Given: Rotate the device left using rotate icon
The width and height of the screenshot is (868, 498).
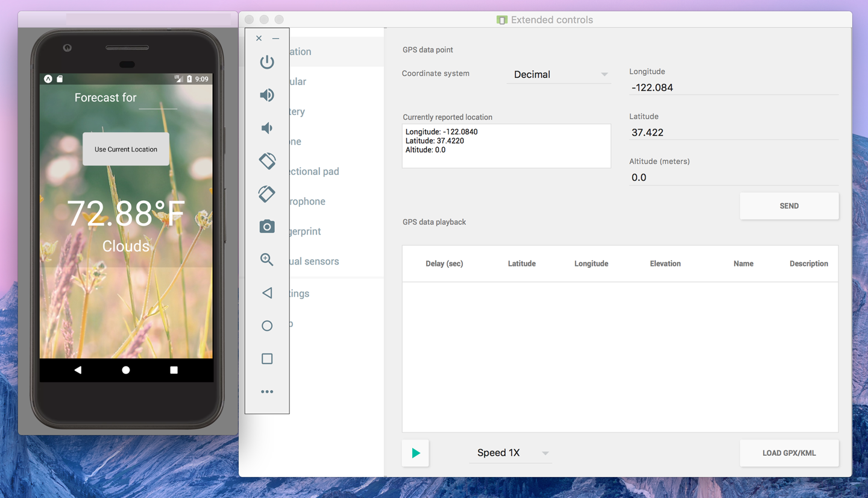Looking at the screenshot, I should click(267, 161).
